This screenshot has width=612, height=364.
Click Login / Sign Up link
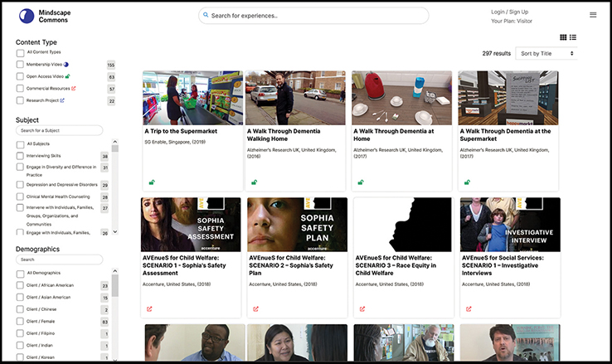tap(510, 12)
